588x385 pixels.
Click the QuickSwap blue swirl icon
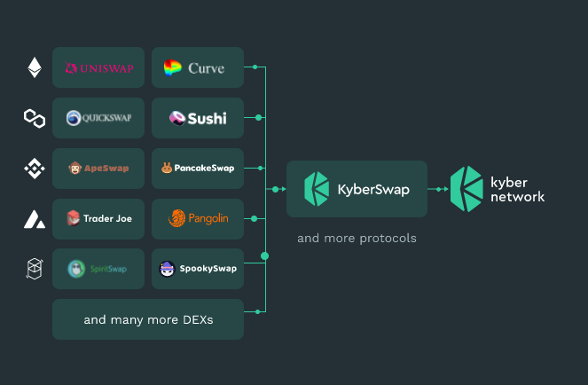coord(74,118)
